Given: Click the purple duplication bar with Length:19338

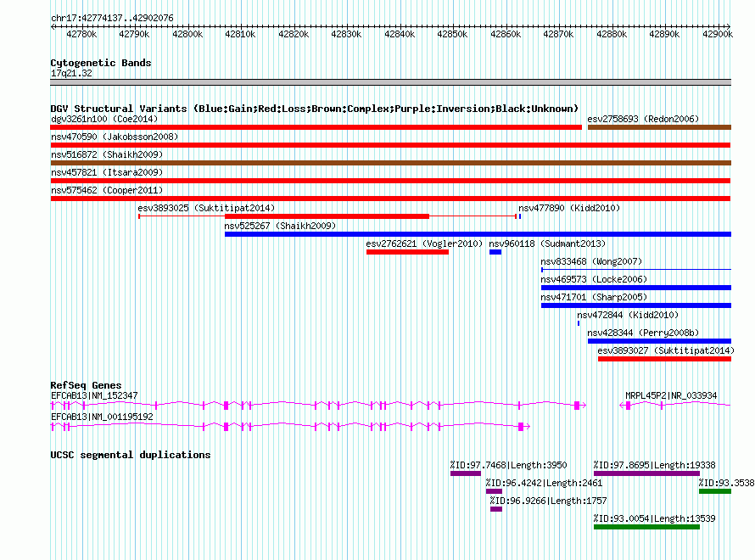Looking at the screenshot, I should pyautogui.click(x=646, y=473).
